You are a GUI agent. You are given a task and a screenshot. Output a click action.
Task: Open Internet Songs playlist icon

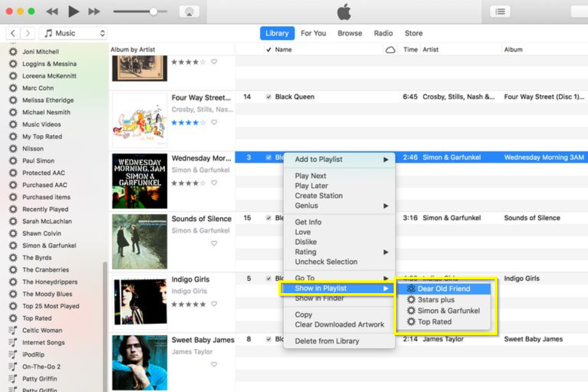(13, 342)
